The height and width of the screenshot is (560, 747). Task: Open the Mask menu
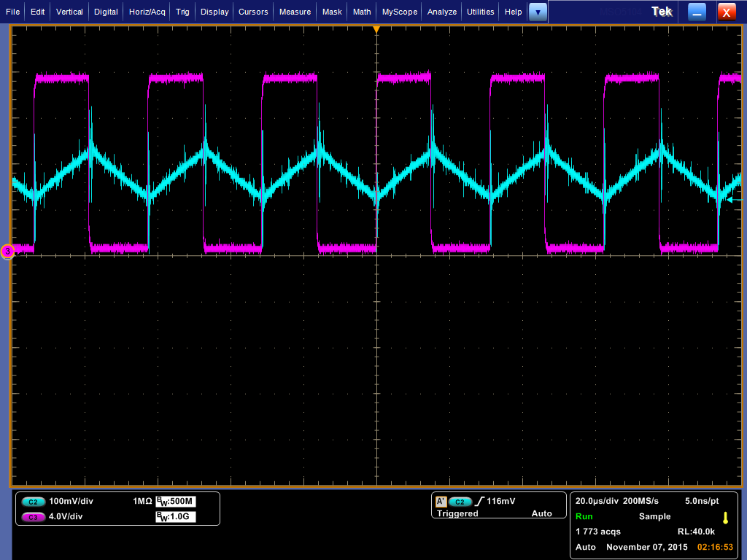pos(332,12)
